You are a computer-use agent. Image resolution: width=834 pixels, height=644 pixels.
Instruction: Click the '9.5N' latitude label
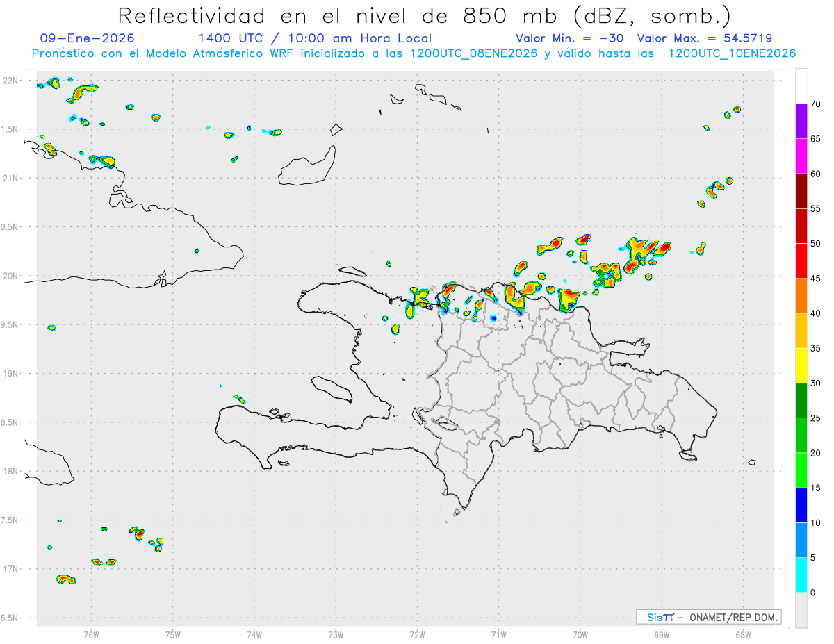coord(10,324)
